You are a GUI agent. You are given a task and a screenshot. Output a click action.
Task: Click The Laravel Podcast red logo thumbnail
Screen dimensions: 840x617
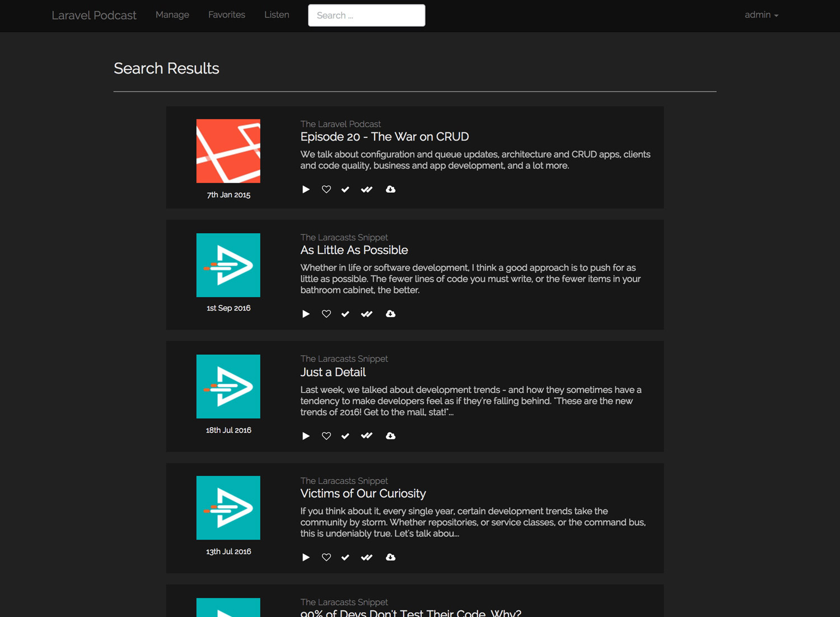pyautogui.click(x=228, y=151)
